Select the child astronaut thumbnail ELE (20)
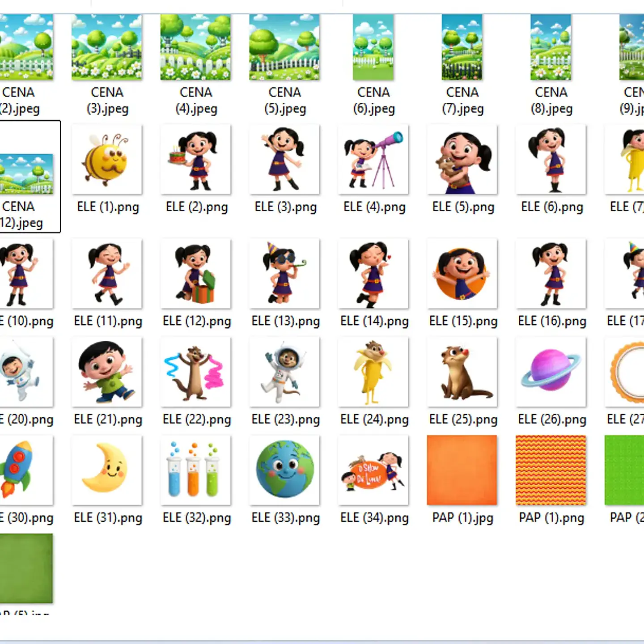 tap(26, 372)
